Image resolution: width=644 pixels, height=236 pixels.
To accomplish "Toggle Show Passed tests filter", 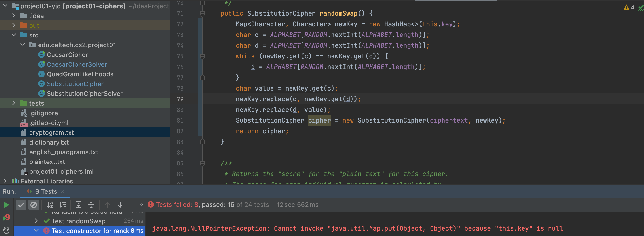I will click(21, 205).
